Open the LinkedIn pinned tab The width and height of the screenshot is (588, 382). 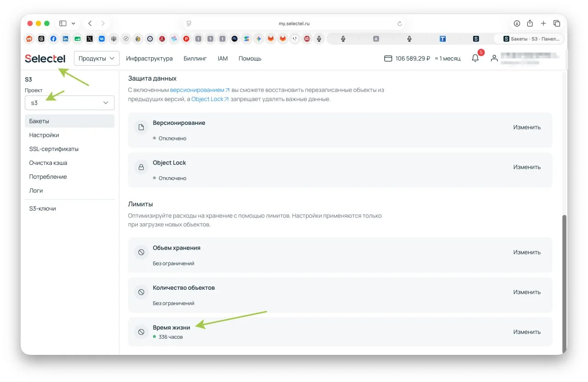[65, 39]
